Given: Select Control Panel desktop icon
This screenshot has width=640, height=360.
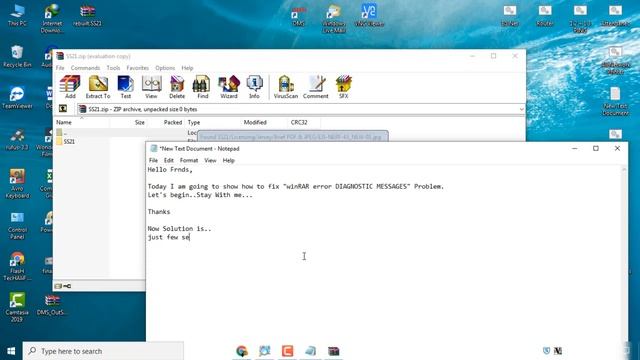Looking at the screenshot, I should pyautogui.click(x=17, y=225).
